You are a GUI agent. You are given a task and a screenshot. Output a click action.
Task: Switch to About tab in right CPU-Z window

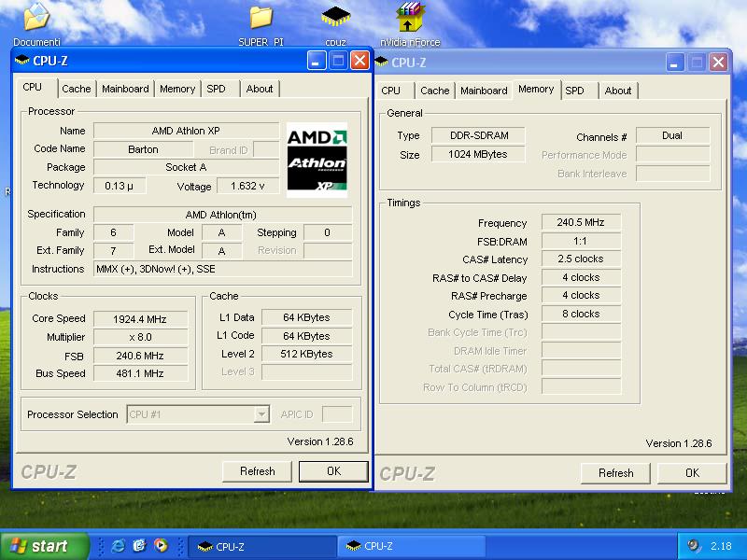point(618,91)
